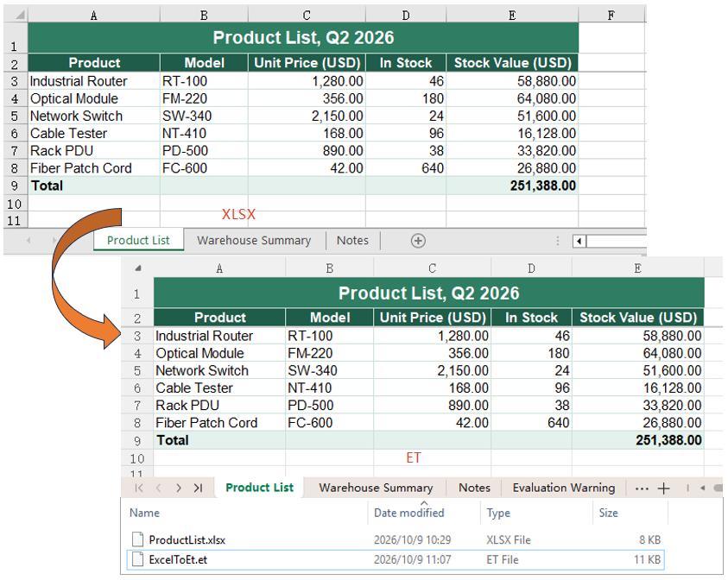Select Industrial Router cell in XLSX sheet
The height and width of the screenshot is (580, 728).
[x=94, y=81]
